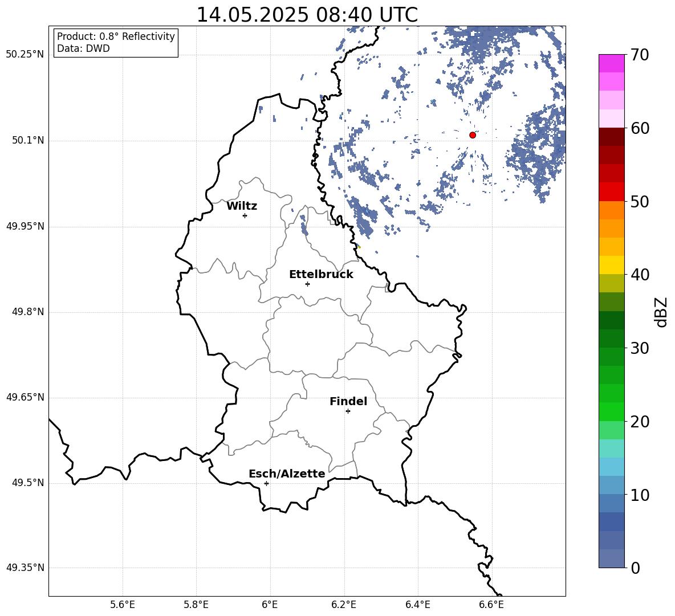Click the orange swatch just below 50 dBZ

[x=612, y=210]
